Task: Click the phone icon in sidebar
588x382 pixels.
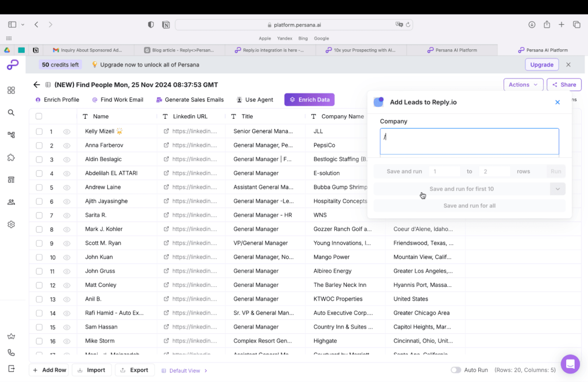Action: point(11,352)
